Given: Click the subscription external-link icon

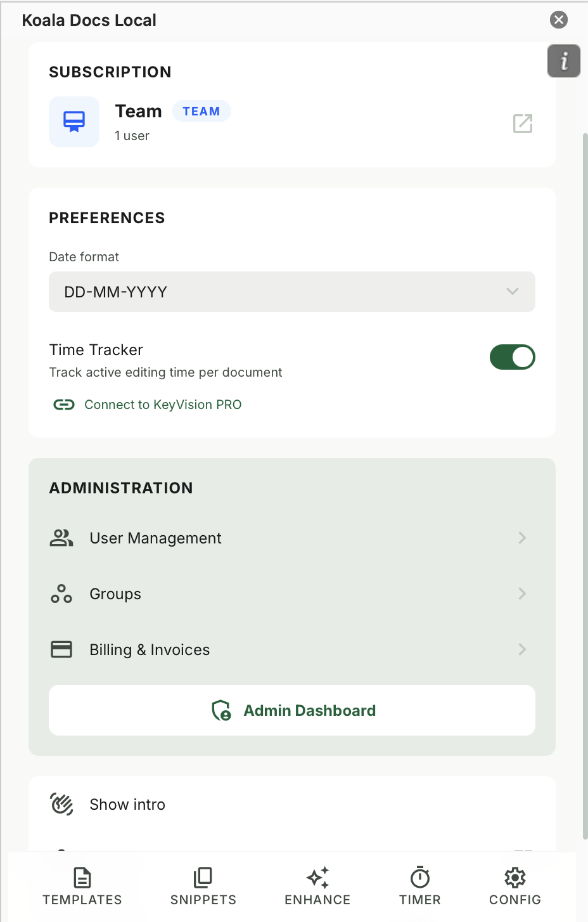Looking at the screenshot, I should [x=522, y=124].
